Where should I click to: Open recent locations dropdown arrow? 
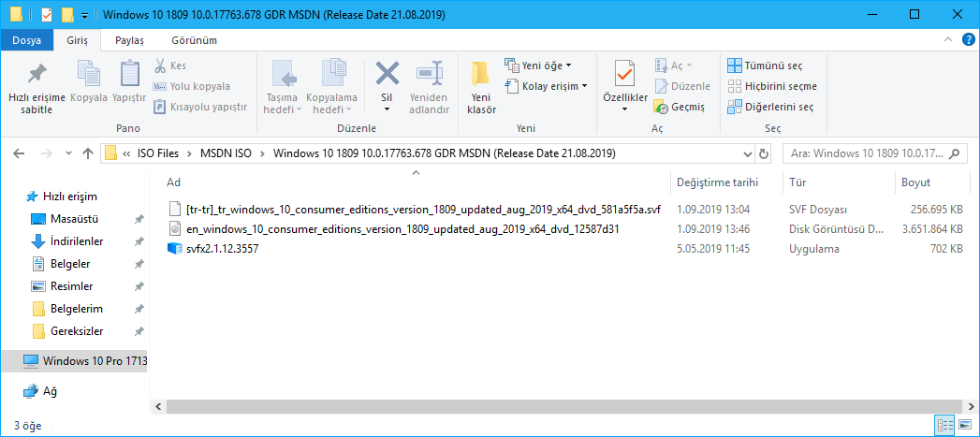(68, 153)
